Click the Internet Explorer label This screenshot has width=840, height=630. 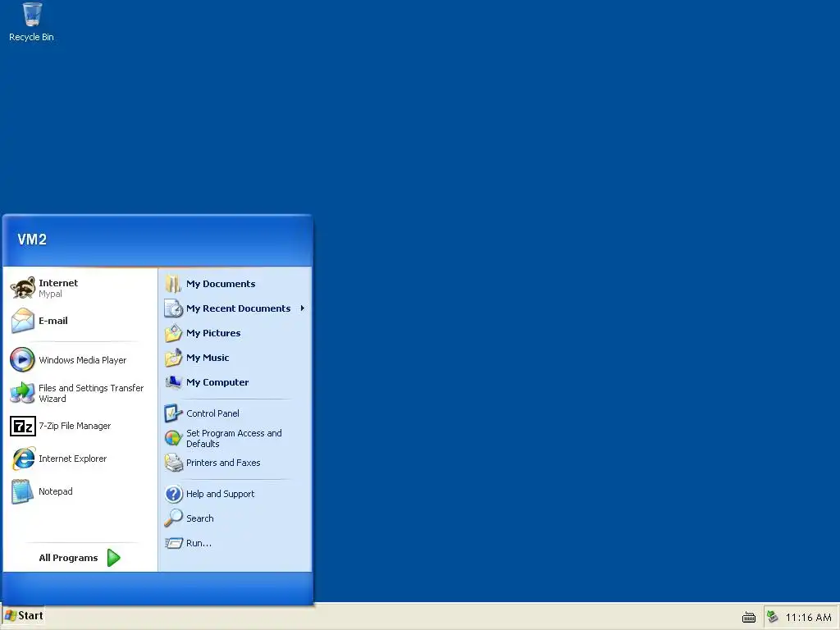pyautogui.click(x=72, y=459)
